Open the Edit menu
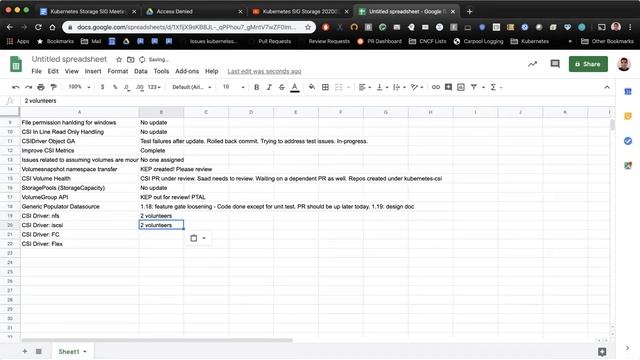The width and height of the screenshot is (640, 360). [53, 71]
